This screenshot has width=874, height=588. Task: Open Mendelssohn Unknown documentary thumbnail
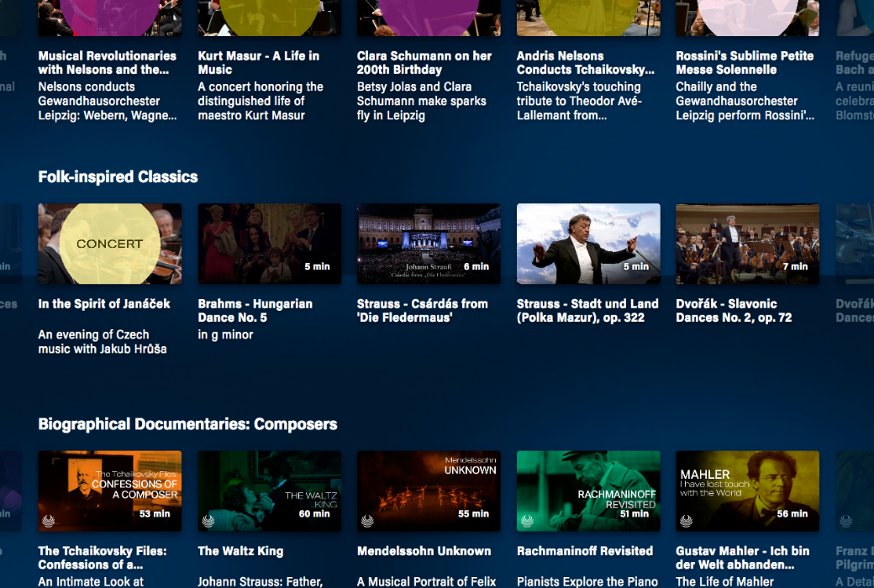coord(429,491)
